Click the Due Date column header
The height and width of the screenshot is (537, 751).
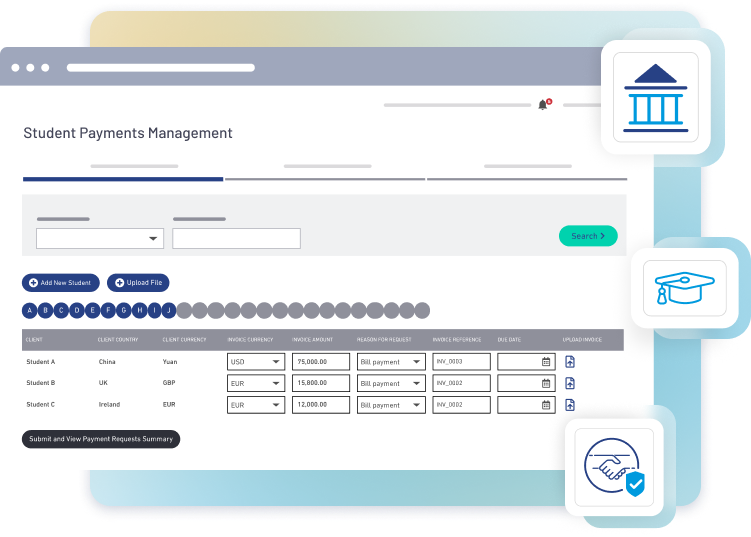pos(509,340)
